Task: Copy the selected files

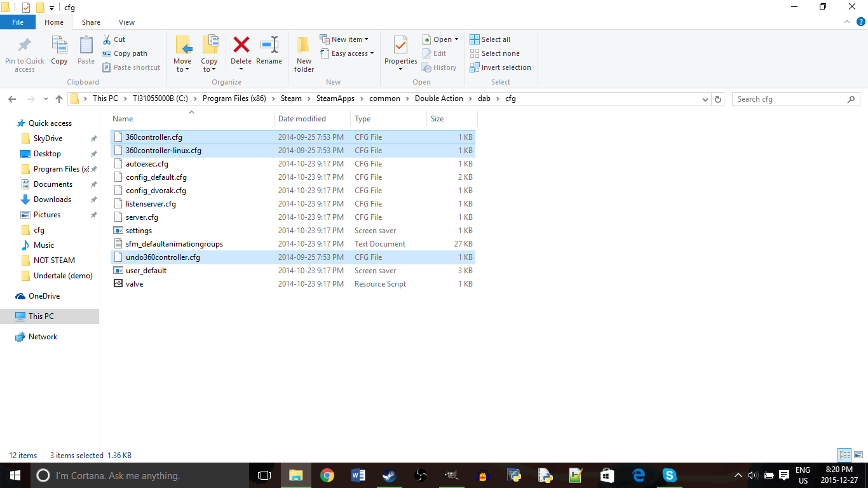Action: coord(59,51)
